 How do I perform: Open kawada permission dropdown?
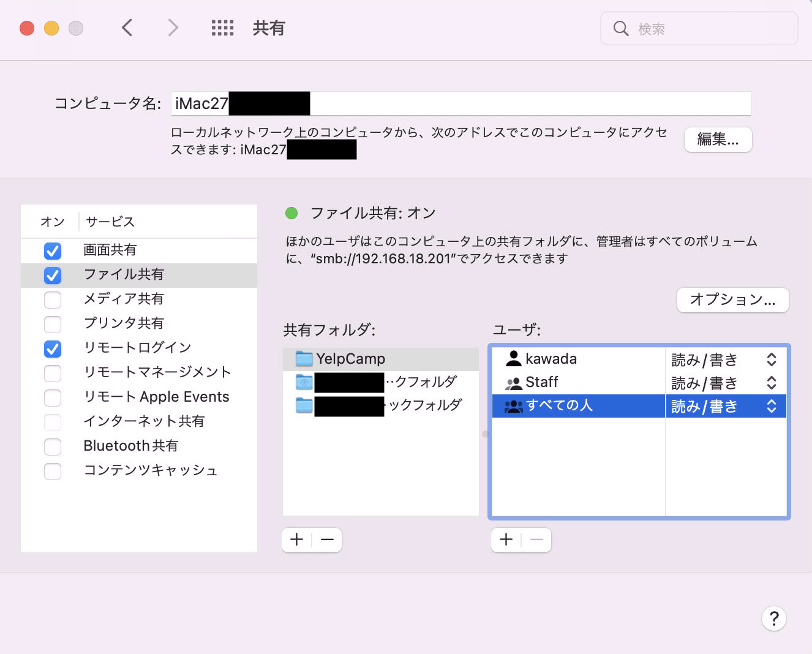coord(771,359)
